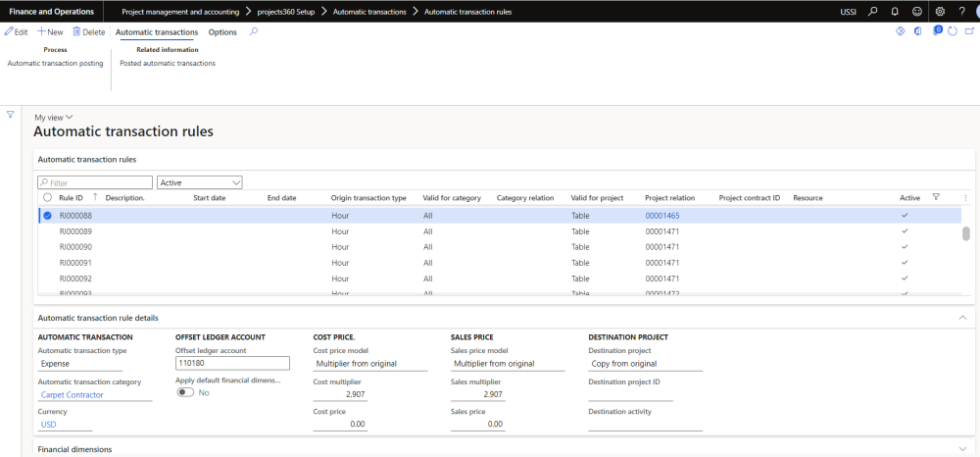The width and height of the screenshot is (980, 457).
Task: Click the refresh page icon
Action: 954,32
